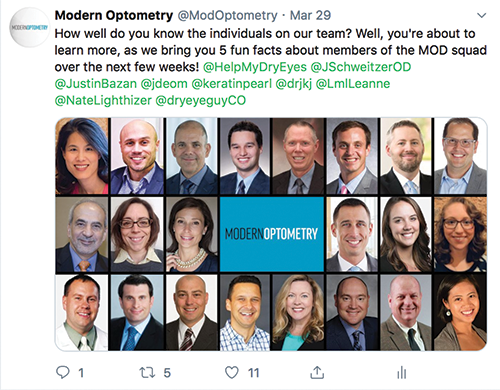The image size is (500, 390).
Task: Click the @jdeom mention
Action: click(x=164, y=84)
